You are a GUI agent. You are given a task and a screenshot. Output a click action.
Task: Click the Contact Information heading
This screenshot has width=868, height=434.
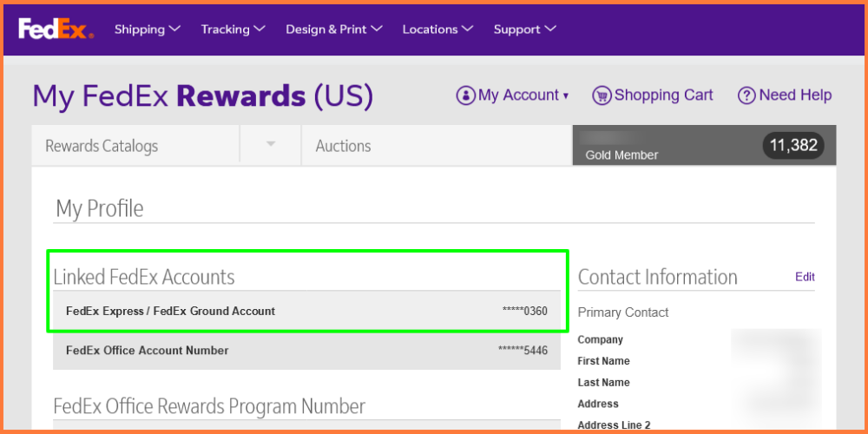658,277
